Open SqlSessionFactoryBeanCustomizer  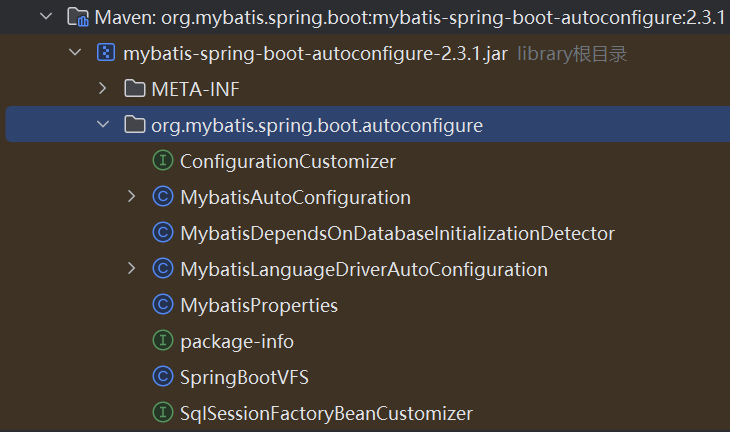pos(326,413)
